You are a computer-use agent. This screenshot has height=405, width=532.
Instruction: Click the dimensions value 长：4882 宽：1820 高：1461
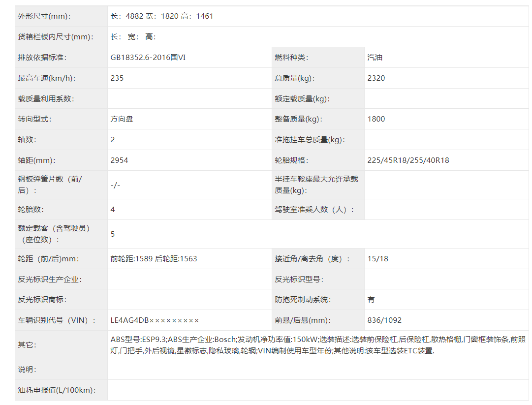(x=162, y=16)
